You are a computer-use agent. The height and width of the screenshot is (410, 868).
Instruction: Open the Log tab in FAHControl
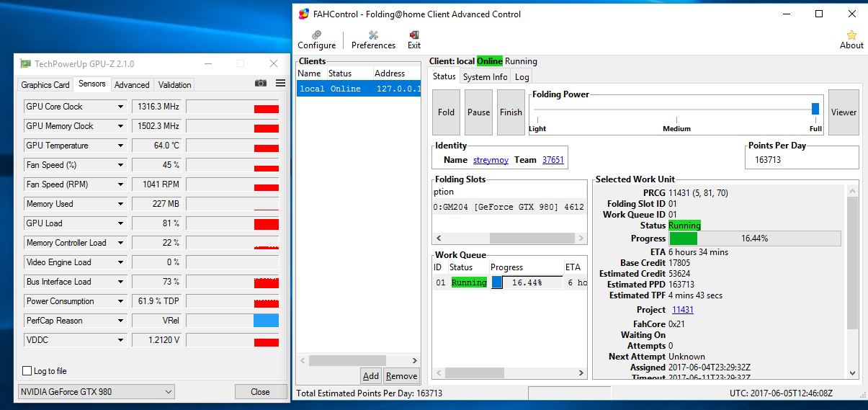522,77
